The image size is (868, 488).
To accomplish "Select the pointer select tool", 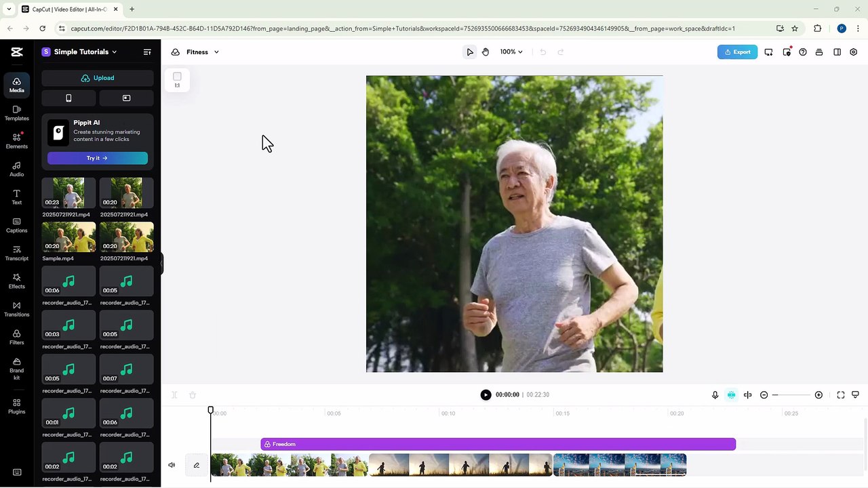I will click(470, 52).
